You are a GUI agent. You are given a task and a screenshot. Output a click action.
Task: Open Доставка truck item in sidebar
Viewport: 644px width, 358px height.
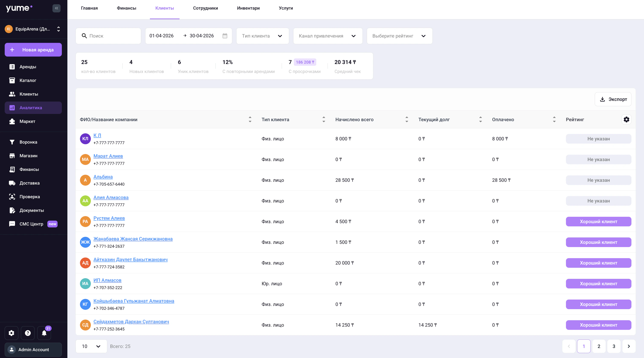point(29,183)
